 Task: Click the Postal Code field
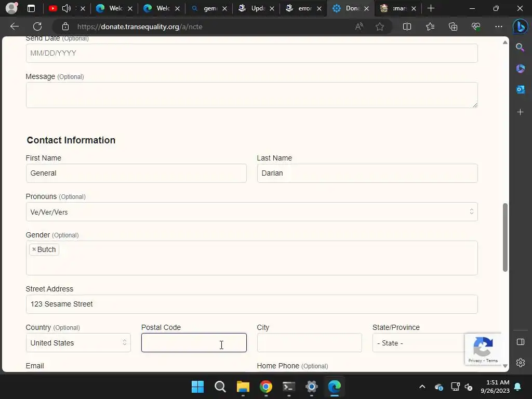(194, 343)
